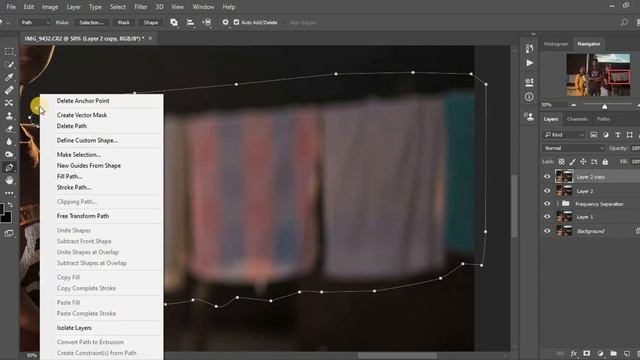Toggle visibility of Layer 2
This screenshot has height=360, width=640.
[x=547, y=191]
